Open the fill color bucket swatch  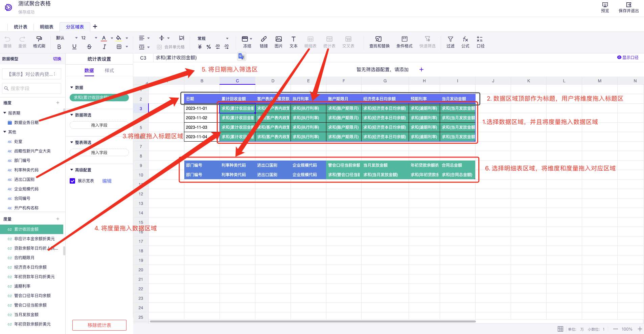118,38
